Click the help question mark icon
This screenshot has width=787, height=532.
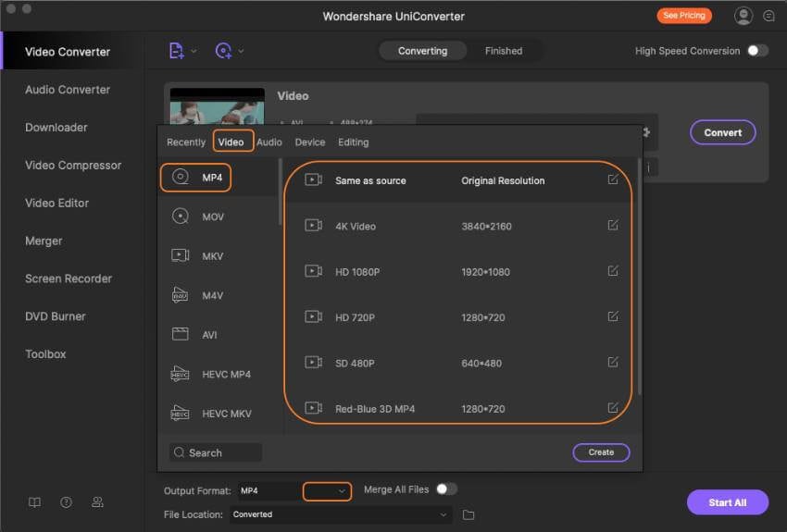66,502
